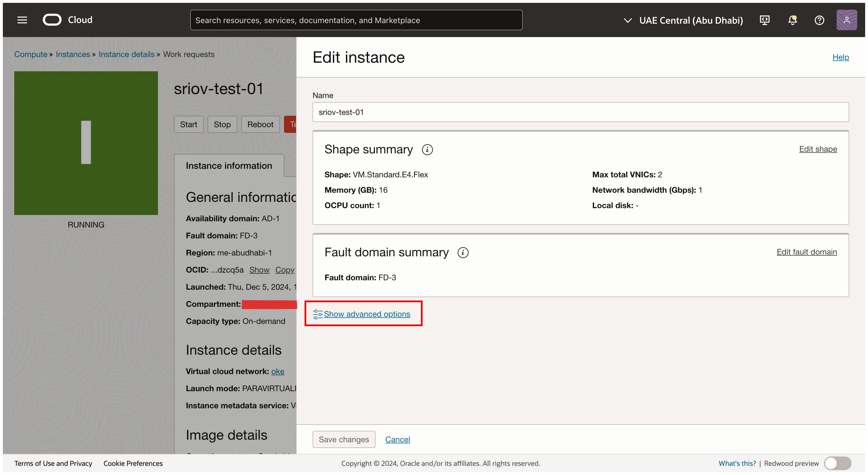868x475 pixels.
Task: Open the notifications bell
Action: click(792, 20)
